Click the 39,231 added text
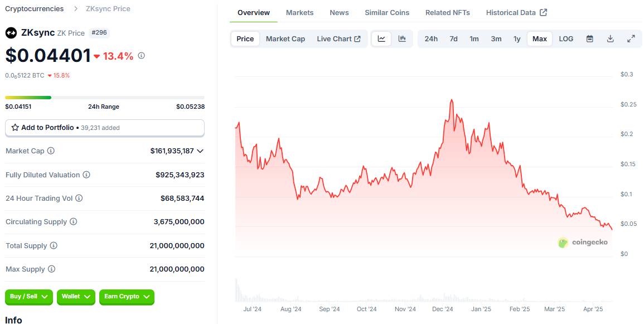Viewport: 644px width, 324px height. coord(100,128)
